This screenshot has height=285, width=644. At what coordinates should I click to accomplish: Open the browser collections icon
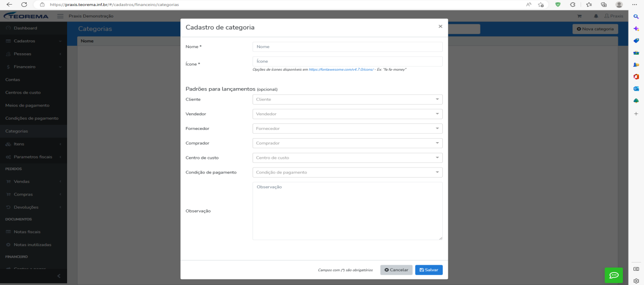[x=604, y=4]
